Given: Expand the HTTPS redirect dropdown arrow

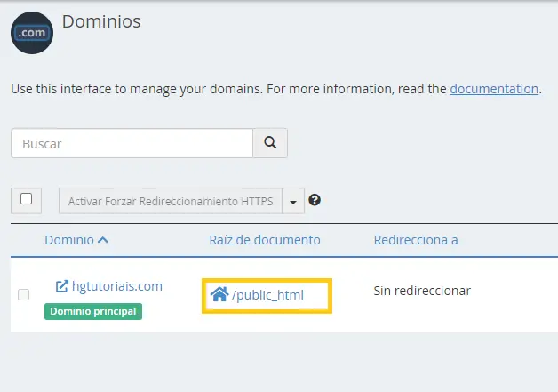Looking at the screenshot, I should pyautogui.click(x=293, y=202).
